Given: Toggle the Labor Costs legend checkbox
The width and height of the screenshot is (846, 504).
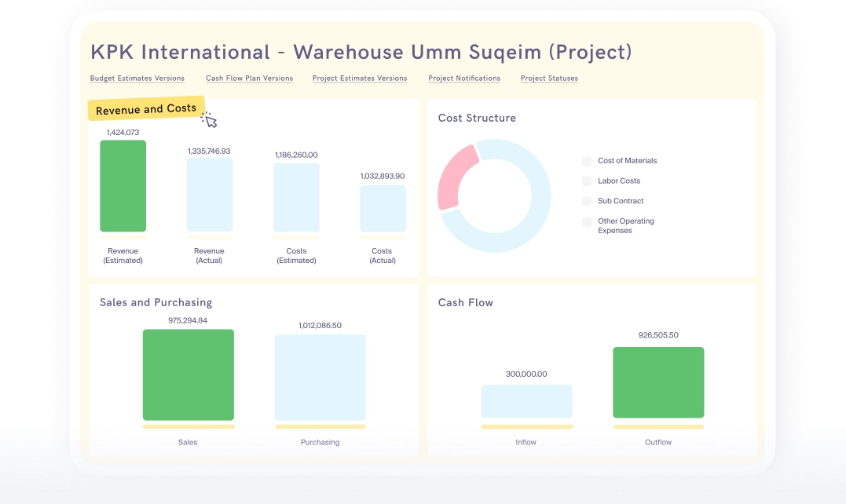Looking at the screenshot, I should 587,181.
